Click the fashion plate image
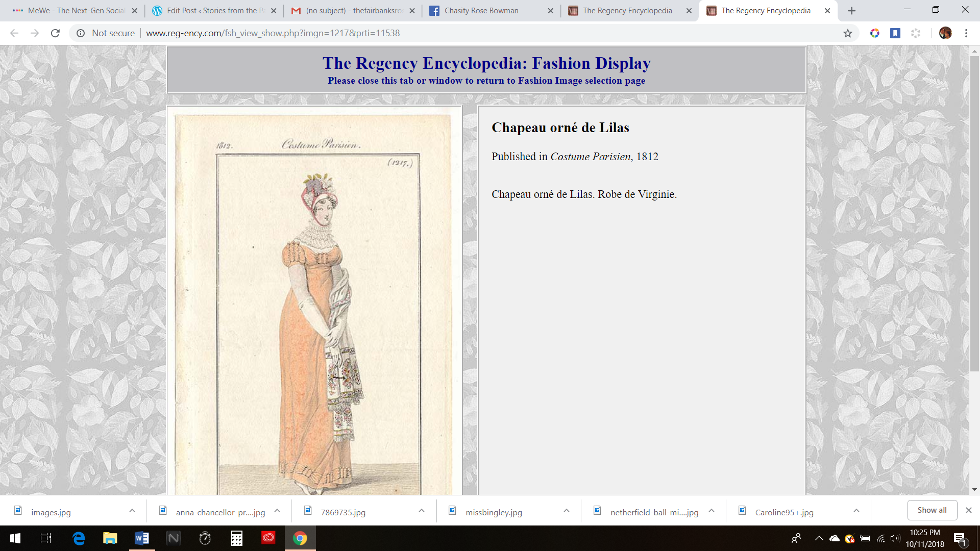This screenshot has width=980, height=551. coord(314,301)
